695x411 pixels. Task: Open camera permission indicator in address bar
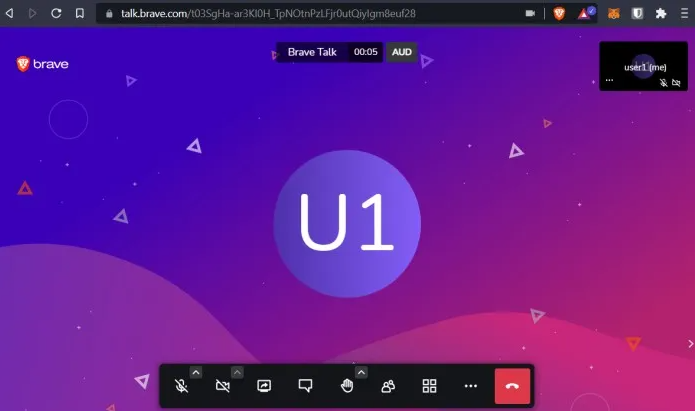(530, 13)
